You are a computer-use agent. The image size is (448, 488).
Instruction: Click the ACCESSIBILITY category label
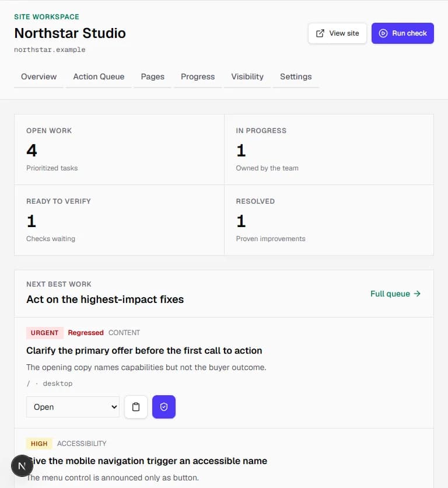pyautogui.click(x=82, y=444)
